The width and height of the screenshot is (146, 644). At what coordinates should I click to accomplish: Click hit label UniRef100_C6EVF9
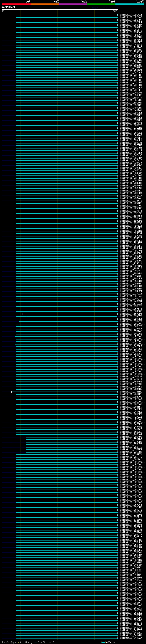click(131, 246)
